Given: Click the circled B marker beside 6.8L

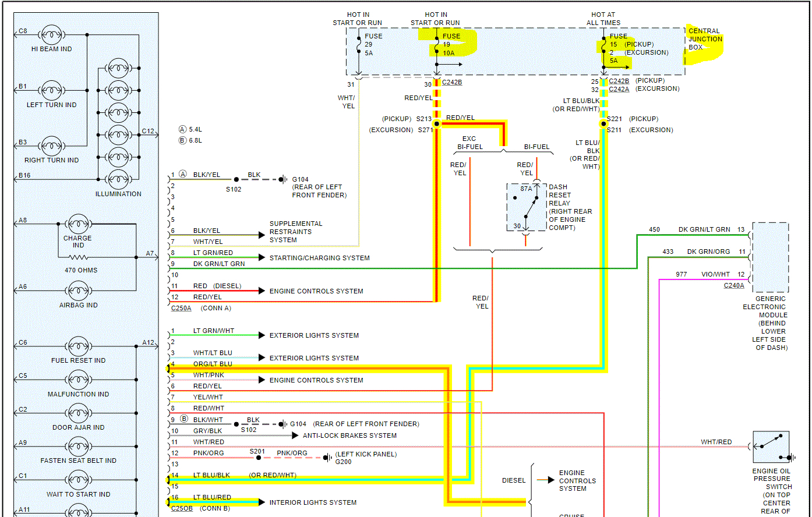Looking at the screenshot, I should pyautogui.click(x=182, y=140).
